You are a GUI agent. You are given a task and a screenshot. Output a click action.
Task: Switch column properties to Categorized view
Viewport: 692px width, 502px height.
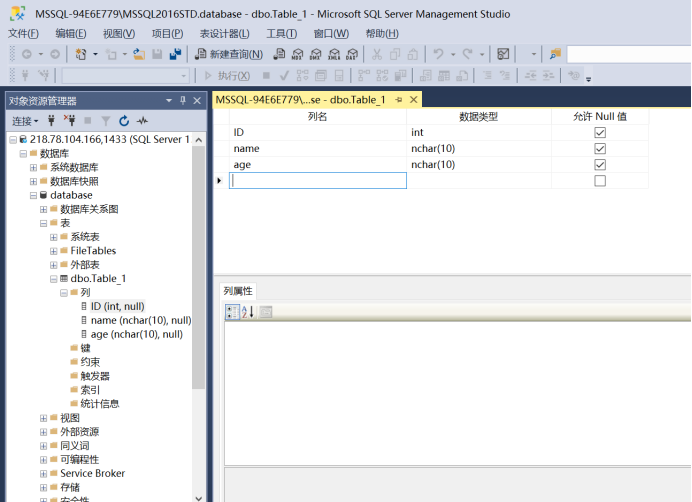click(232, 312)
